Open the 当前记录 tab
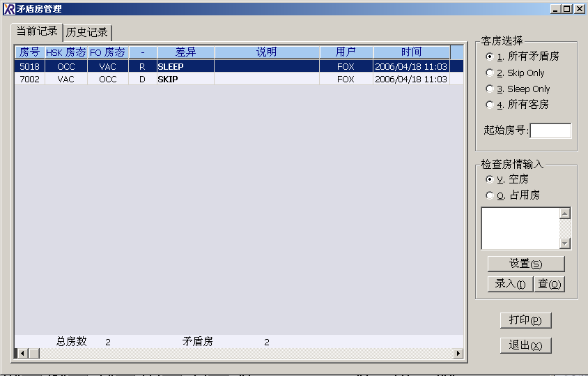The height and width of the screenshot is (376, 588). 37,31
